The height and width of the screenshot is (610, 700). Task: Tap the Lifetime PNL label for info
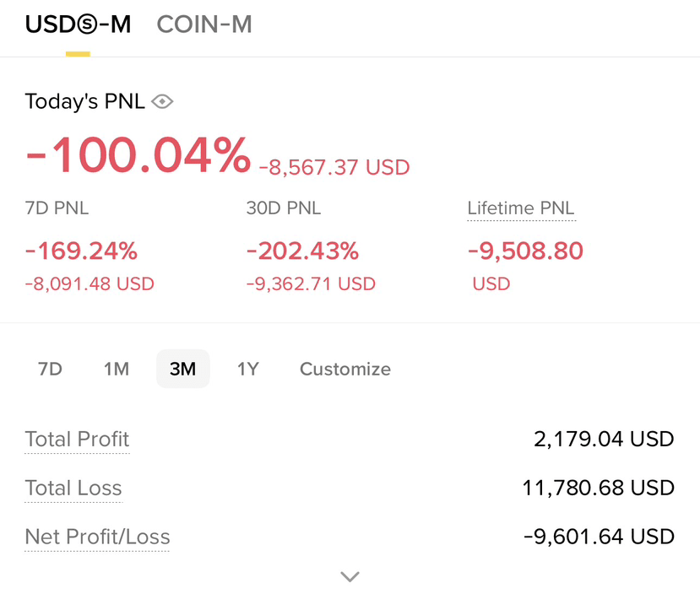(521, 208)
